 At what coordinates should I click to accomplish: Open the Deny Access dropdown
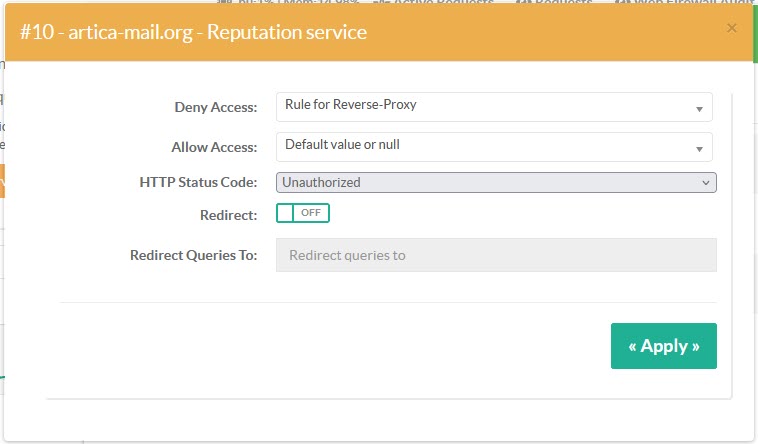pyautogui.click(x=485, y=107)
